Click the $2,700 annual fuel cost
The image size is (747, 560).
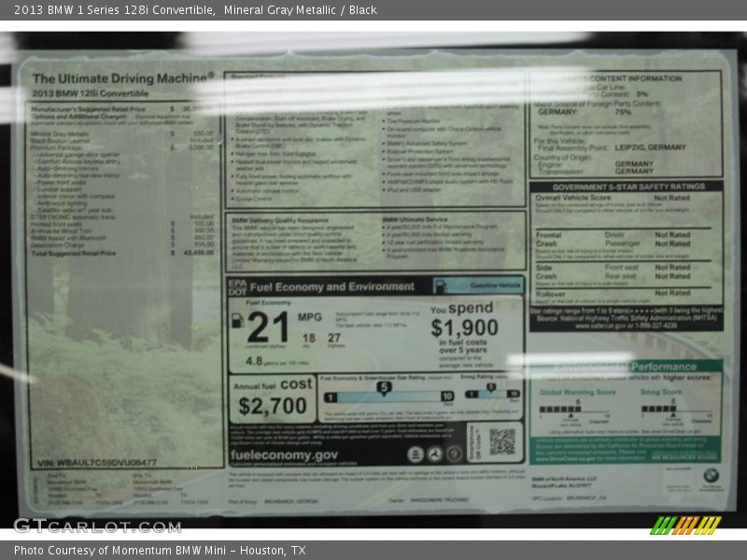point(273,406)
